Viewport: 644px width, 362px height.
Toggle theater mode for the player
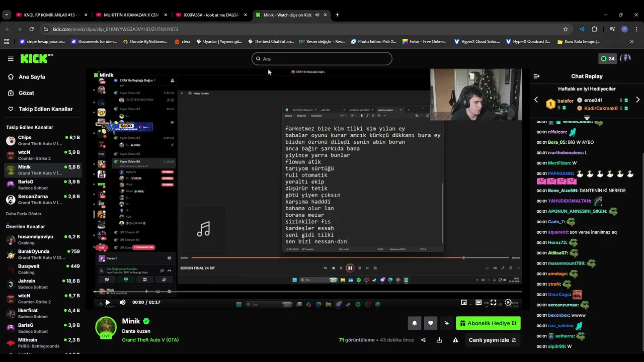(479, 302)
